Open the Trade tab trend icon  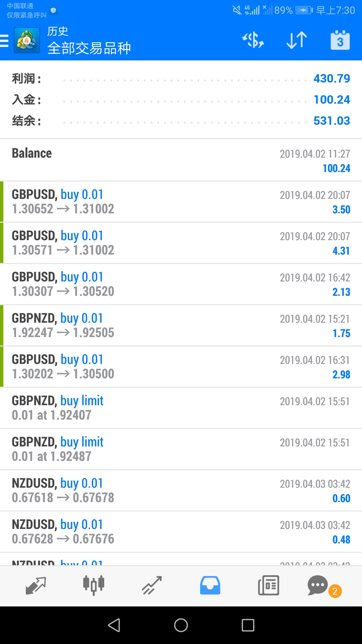pyautogui.click(x=152, y=586)
